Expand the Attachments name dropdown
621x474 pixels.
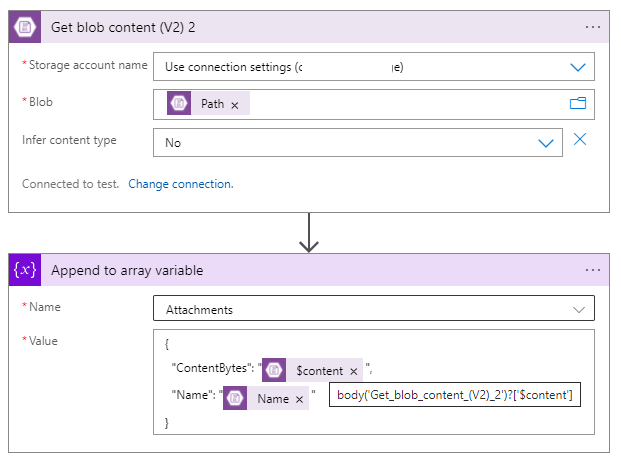click(x=577, y=309)
